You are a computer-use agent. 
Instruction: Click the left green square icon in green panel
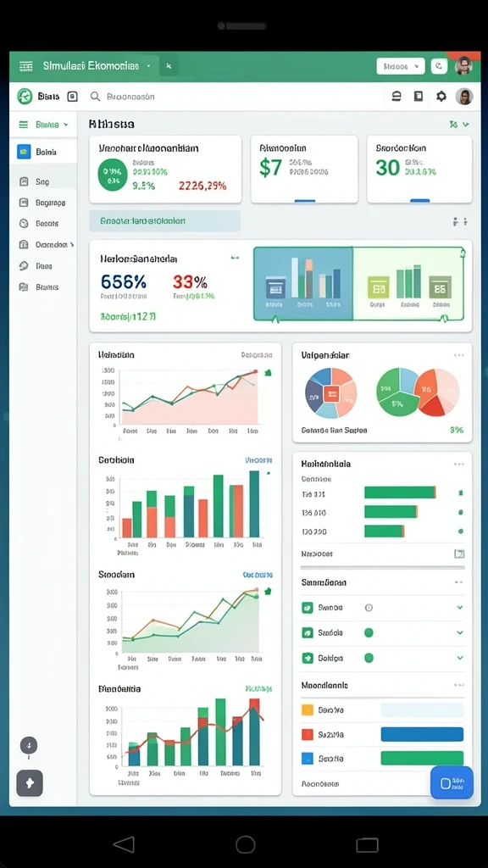point(379,288)
